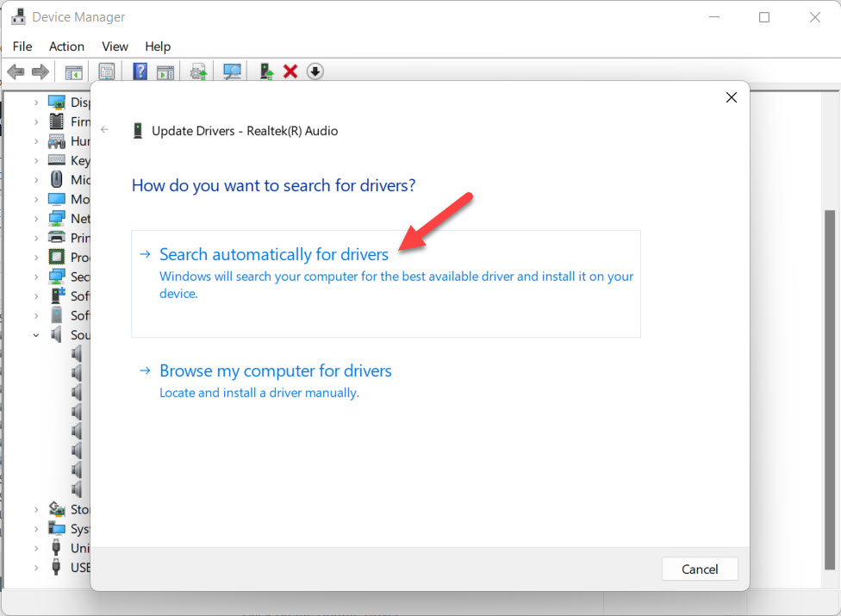Click the red X Uninstall device icon
This screenshot has width=841, height=616.
(290, 71)
